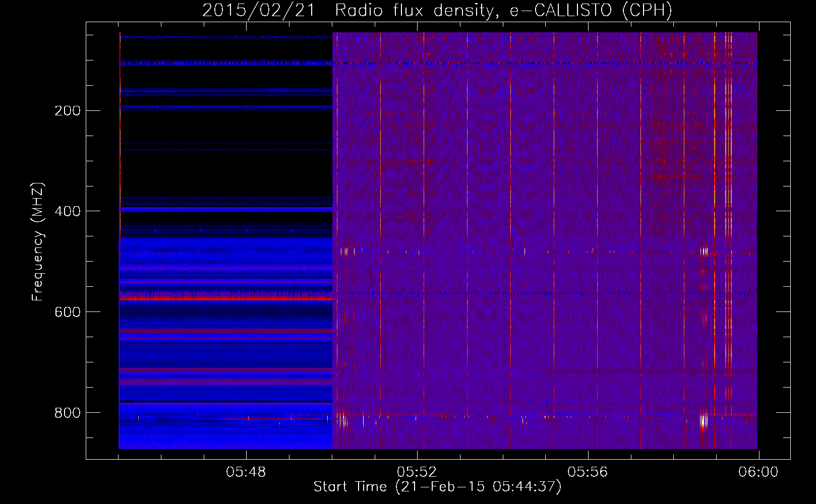Click the plot title mentioning e-CALLISTO (CPH)
The width and height of the screenshot is (816, 504).
[x=437, y=10]
